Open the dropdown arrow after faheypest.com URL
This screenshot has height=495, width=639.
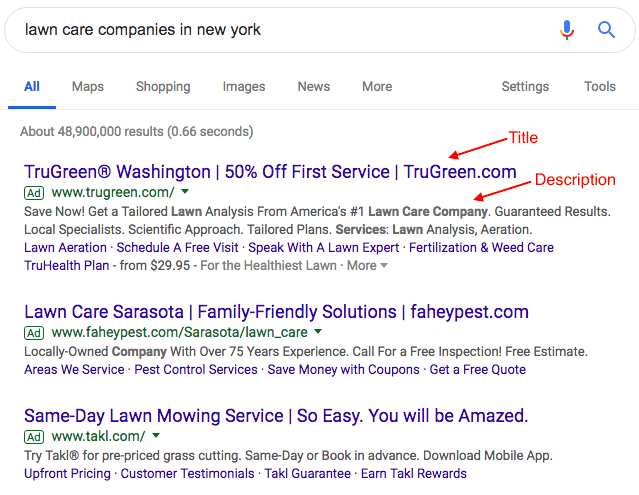tap(318, 333)
